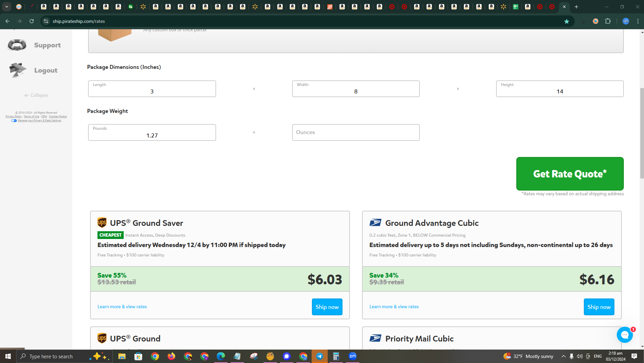Select the $6.16 price
This screenshot has height=363, width=644.
tap(597, 279)
